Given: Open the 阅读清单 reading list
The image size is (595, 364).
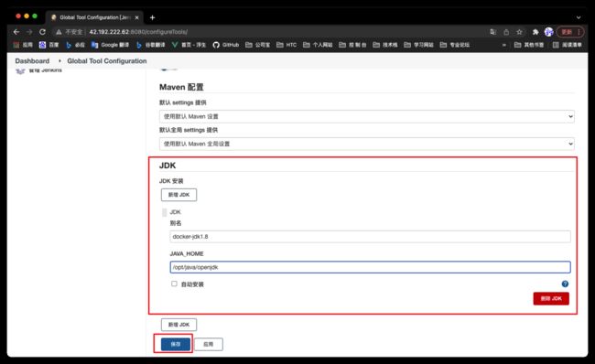Looking at the screenshot, I should (x=567, y=45).
